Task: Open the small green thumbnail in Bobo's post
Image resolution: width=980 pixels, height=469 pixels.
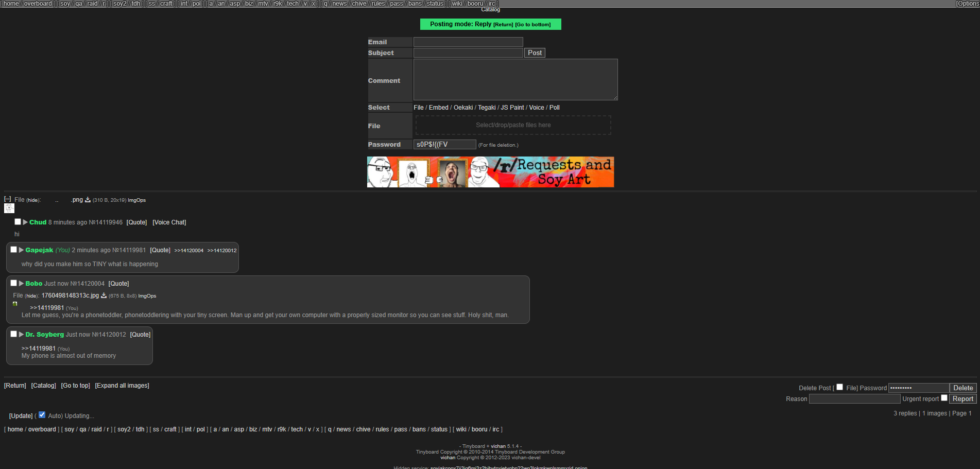Action: [15, 304]
